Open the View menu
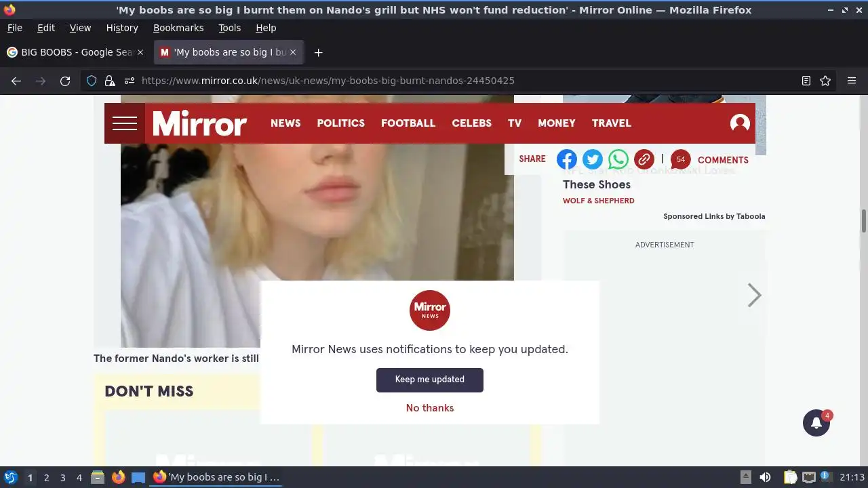The image size is (868, 488). coord(80,28)
